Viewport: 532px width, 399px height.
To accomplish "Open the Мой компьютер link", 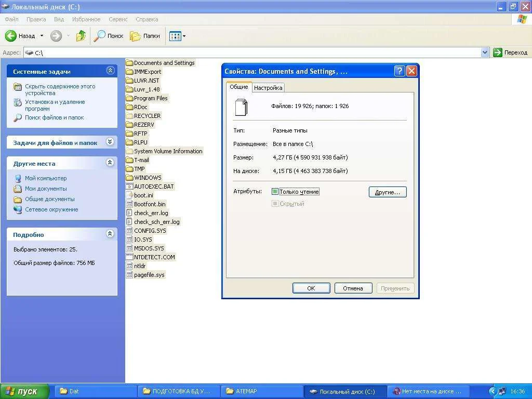I will pyautogui.click(x=46, y=178).
